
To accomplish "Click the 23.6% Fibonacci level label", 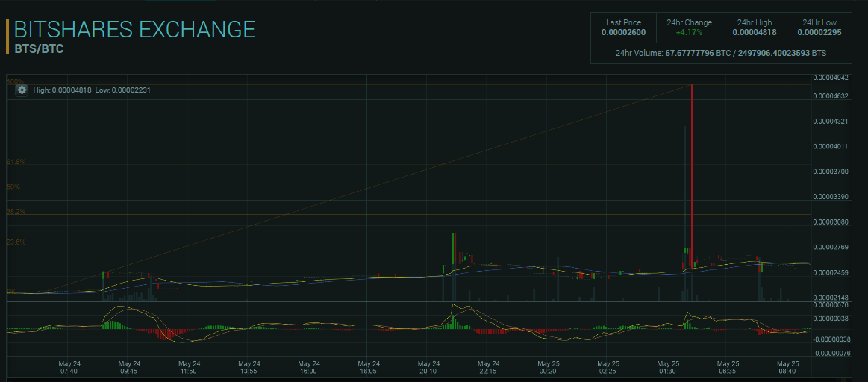I will tap(16, 242).
